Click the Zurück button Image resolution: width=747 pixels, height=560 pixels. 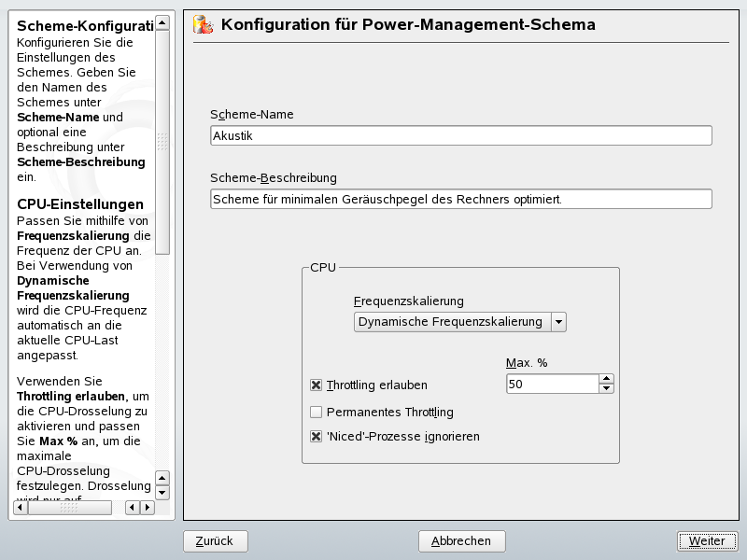(215, 541)
